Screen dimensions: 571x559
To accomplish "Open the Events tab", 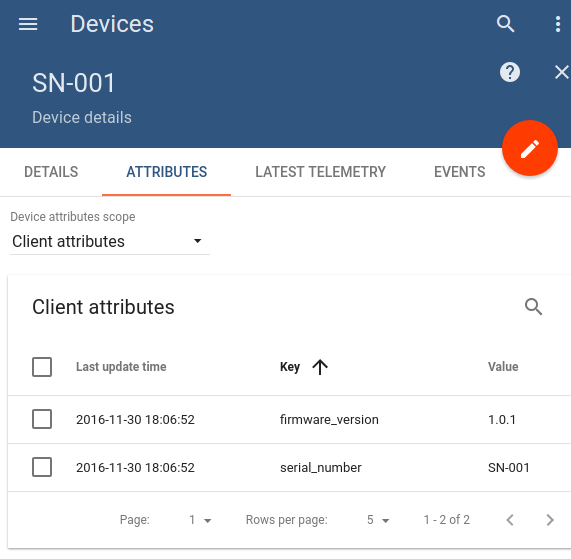I will pyautogui.click(x=460, y=172).
